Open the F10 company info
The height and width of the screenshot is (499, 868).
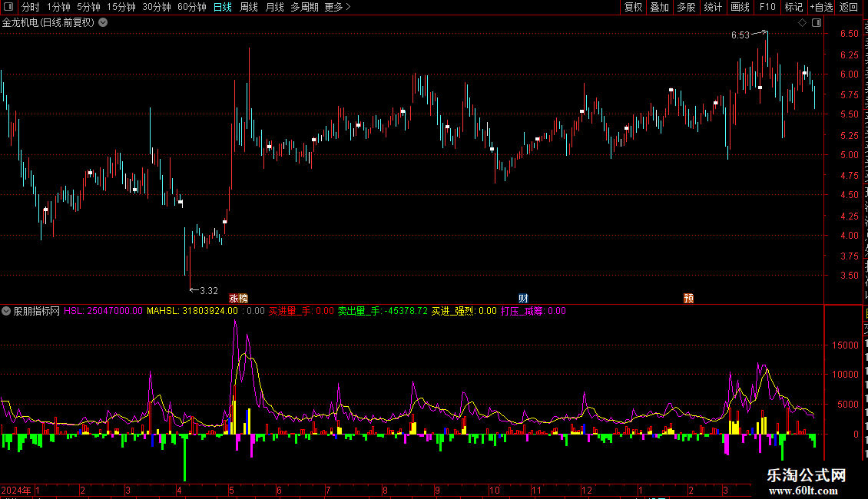(767, 7)
